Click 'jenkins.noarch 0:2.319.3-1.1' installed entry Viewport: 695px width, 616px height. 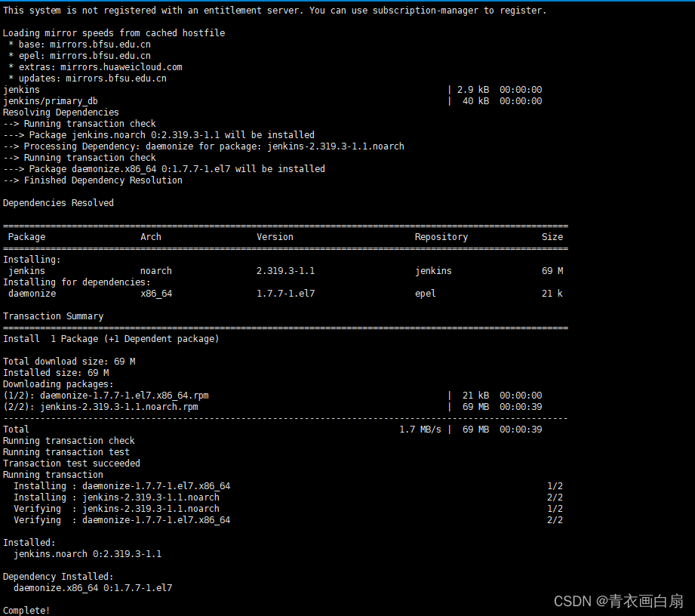[x=88, y=554]
